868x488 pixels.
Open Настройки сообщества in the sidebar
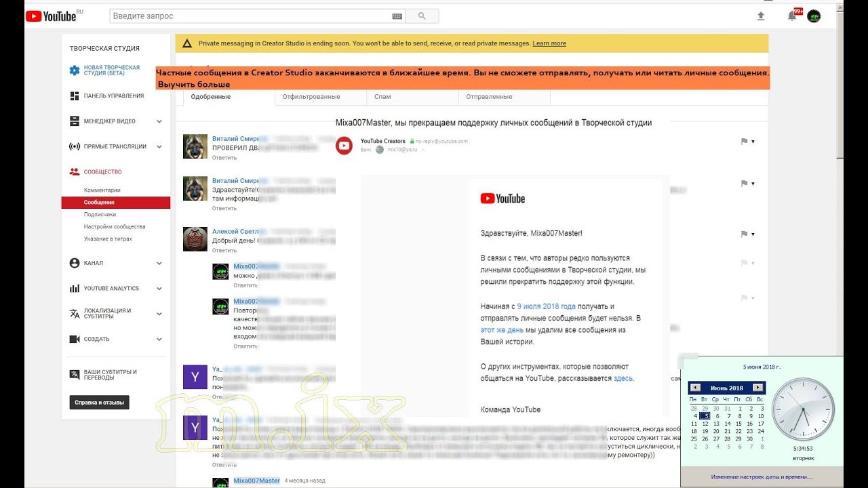(115, 227)
